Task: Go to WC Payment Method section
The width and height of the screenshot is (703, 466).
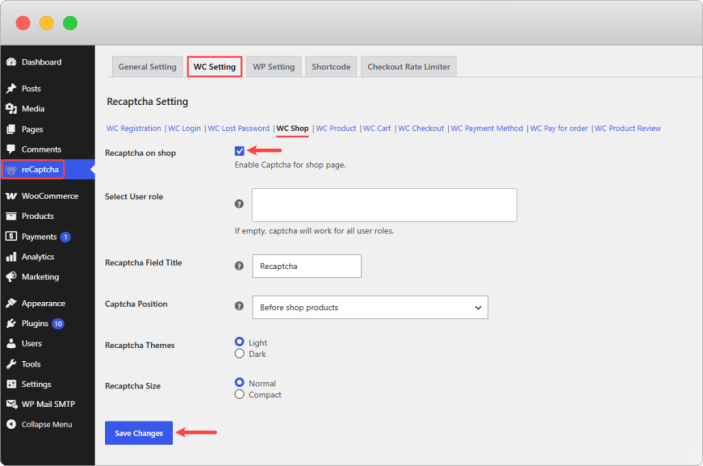Action: 487,128
